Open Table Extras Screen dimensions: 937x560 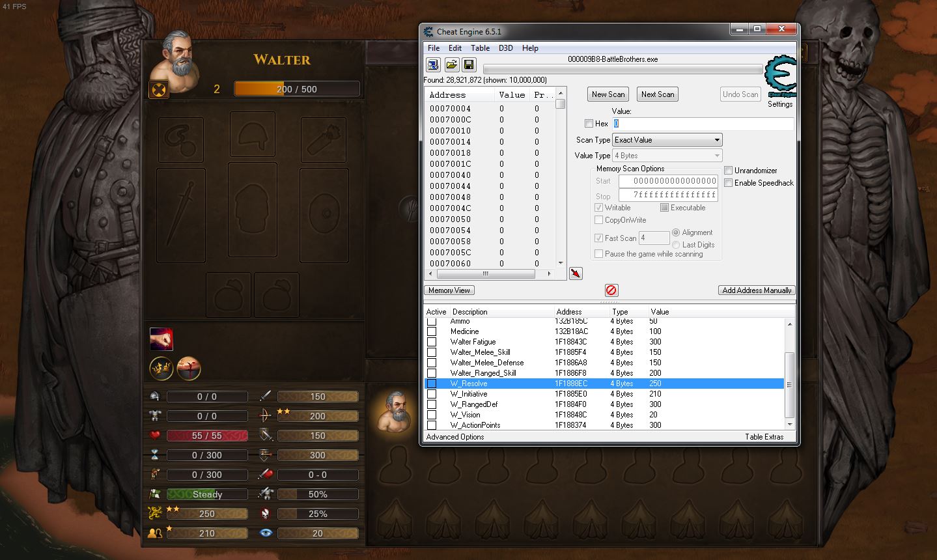(764, 437)
